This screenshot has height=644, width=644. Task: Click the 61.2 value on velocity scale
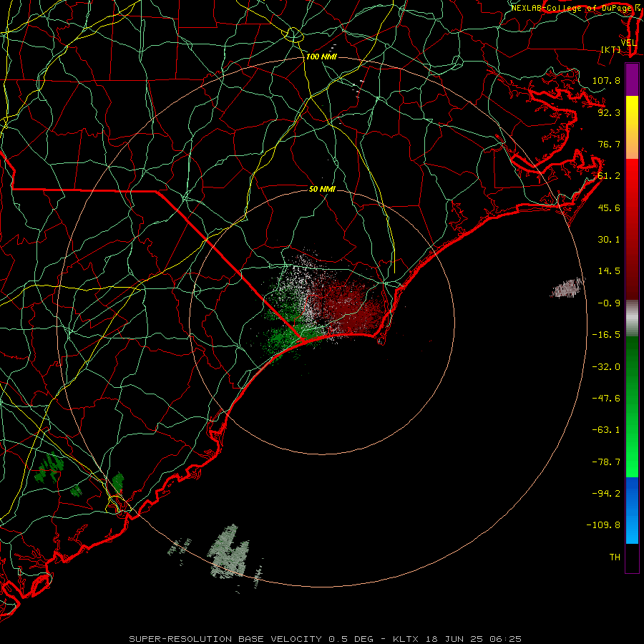[609, 176]
